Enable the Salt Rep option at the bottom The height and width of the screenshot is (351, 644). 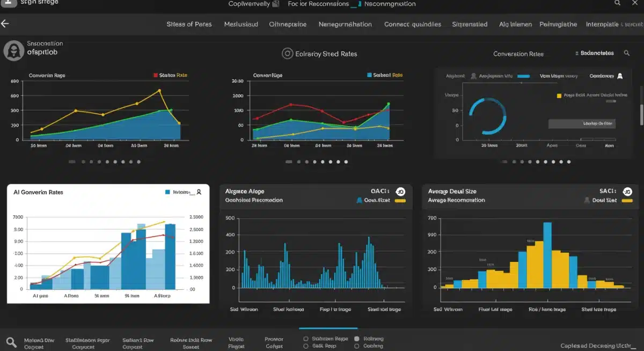click(x=305, y=346)
